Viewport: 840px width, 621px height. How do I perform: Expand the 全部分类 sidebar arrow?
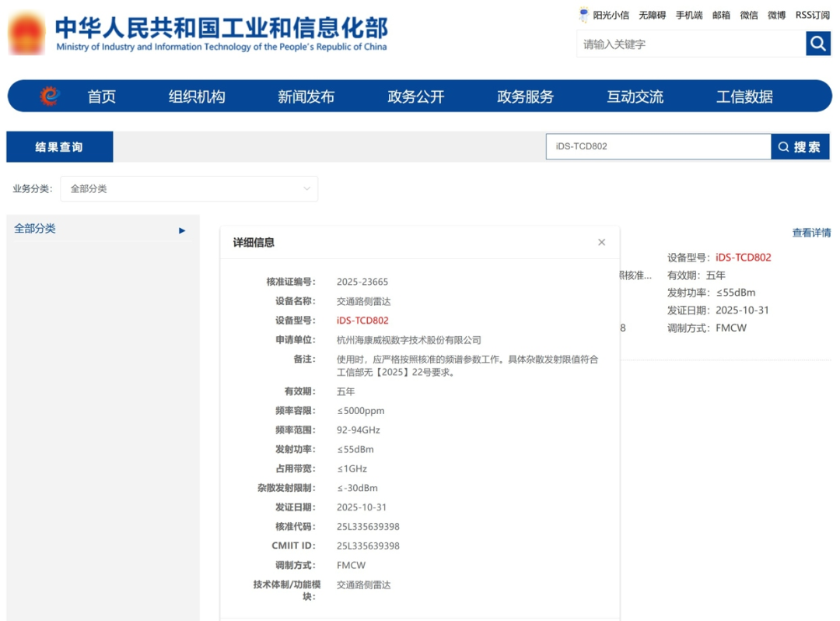point(182,230)
